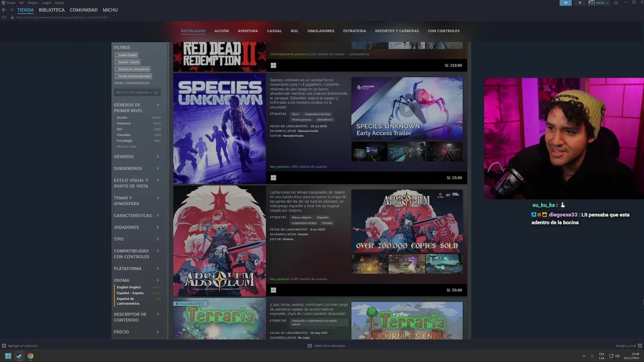Viewport: 644px width, 362px height.
Task: Switch to the Con controles tab
Action: 444,31
